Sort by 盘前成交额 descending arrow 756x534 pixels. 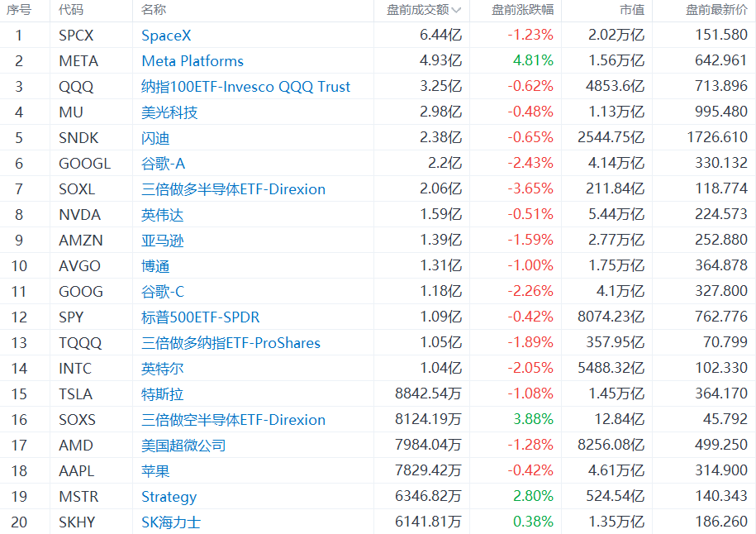click(x=457, y=10)
